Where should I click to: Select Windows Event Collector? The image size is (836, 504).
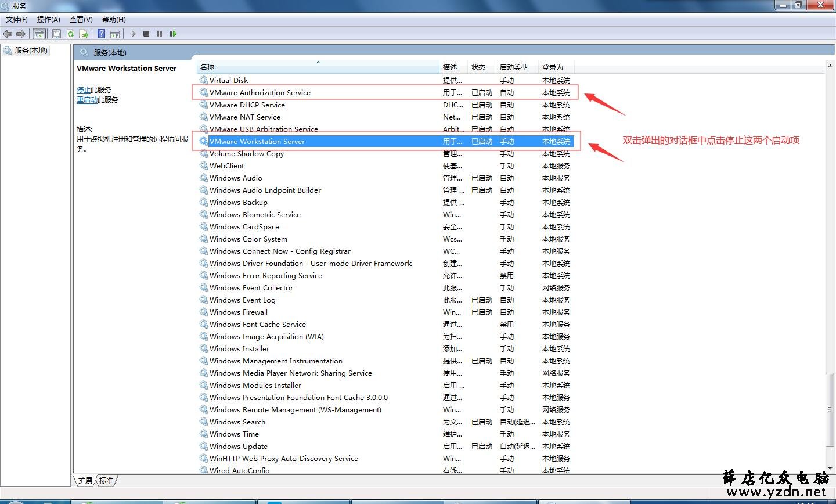click(251, 287)
